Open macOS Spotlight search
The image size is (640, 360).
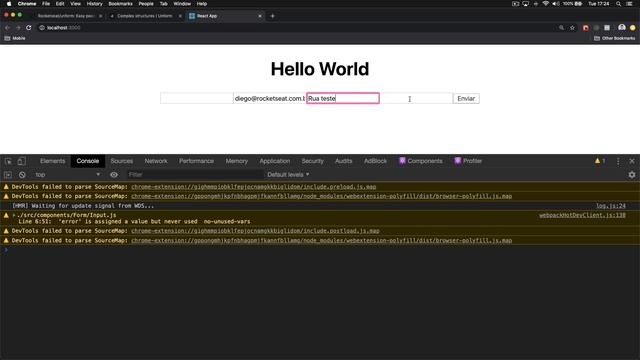[x=618, y=4]
